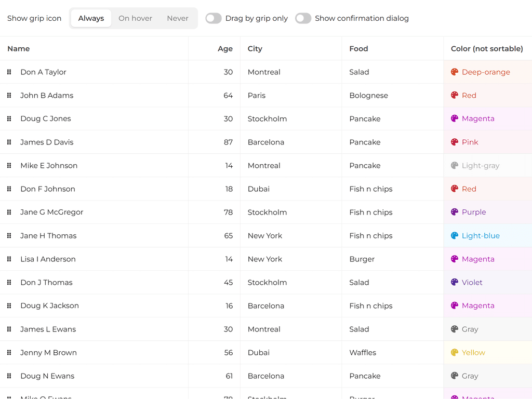
Task: Switch grip icon display to On hover
Action: [135, 19]
